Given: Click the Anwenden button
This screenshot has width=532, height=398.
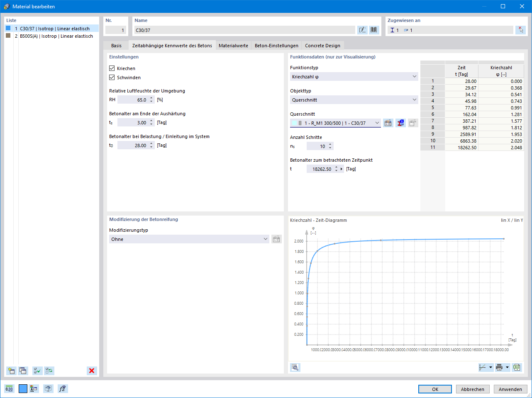Looking at the screenshot, I should tap(510, 389).
